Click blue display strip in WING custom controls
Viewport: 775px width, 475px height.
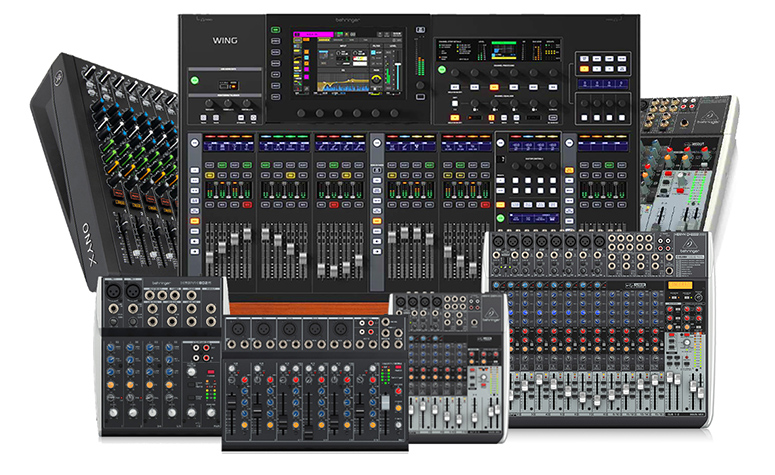click(x=603, y=84)
